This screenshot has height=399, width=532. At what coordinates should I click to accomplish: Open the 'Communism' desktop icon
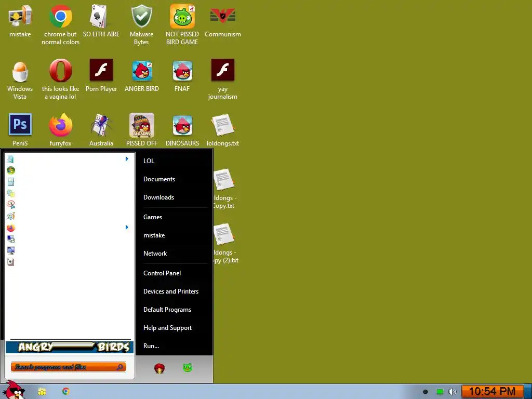(x=222, y=21)
